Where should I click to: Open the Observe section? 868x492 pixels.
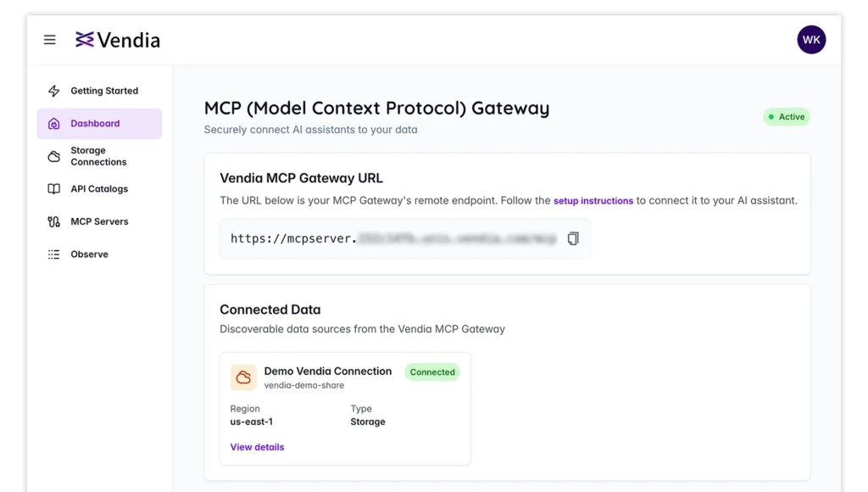(89, 254)
